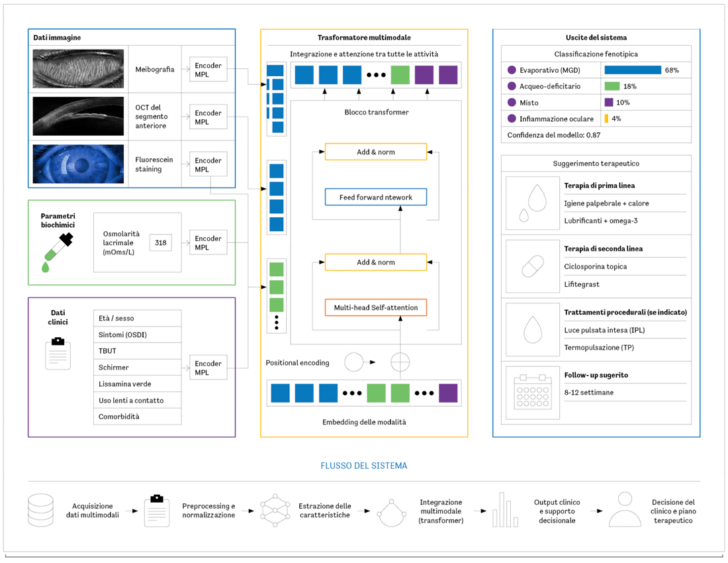Open the OCT anterior segment scan thumbnail
Viewport: 728px width, 563px height.
point(79,116)
